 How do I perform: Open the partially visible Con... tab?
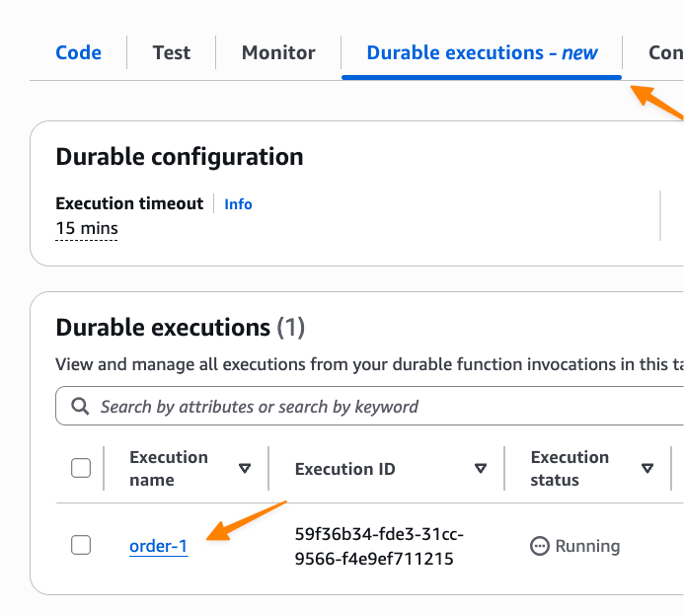[x=665, y=52]
